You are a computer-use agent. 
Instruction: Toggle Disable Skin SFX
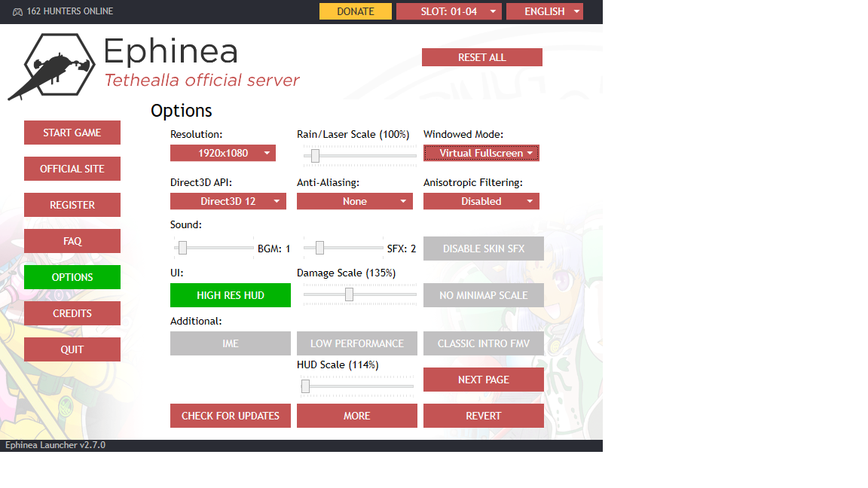tap(483, 249)
